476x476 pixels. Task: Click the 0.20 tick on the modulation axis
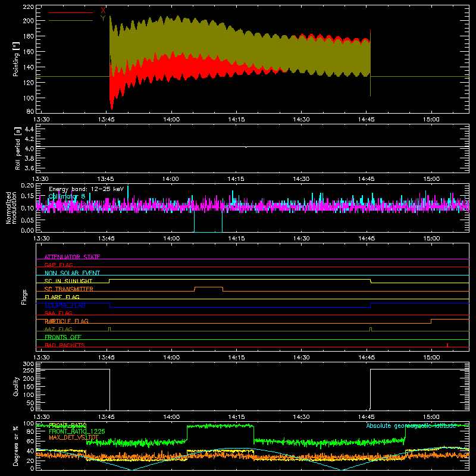point(27,185)
